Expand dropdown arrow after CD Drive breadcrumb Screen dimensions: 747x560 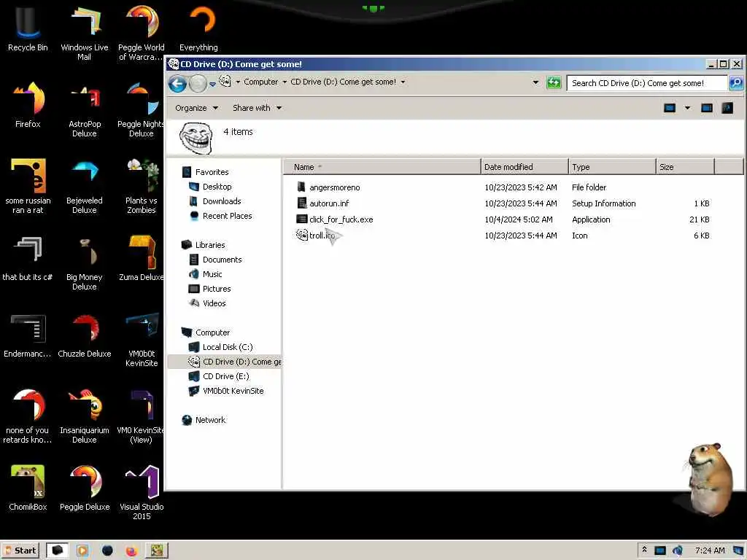coord(403,82)
